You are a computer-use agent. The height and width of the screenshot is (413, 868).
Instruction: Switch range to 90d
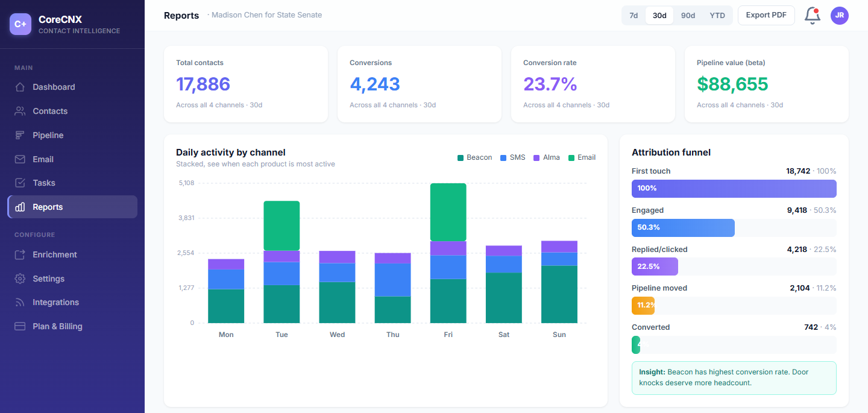(688, 16)
